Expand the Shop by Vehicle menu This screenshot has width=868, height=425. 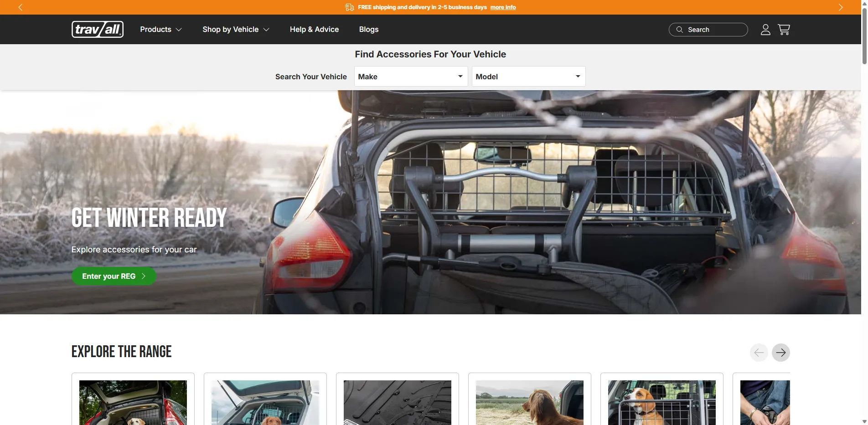(x=236, y=30)
